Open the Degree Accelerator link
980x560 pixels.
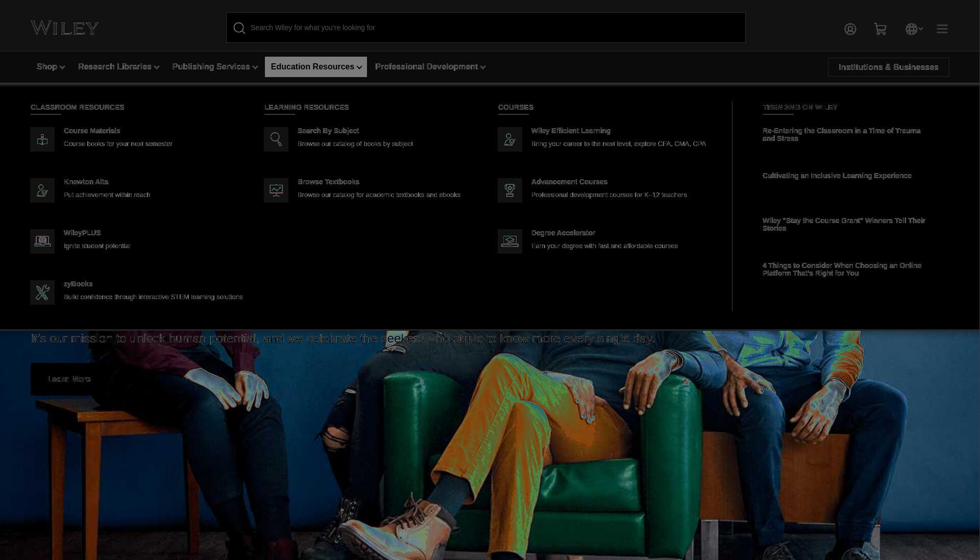pos(563,233)
